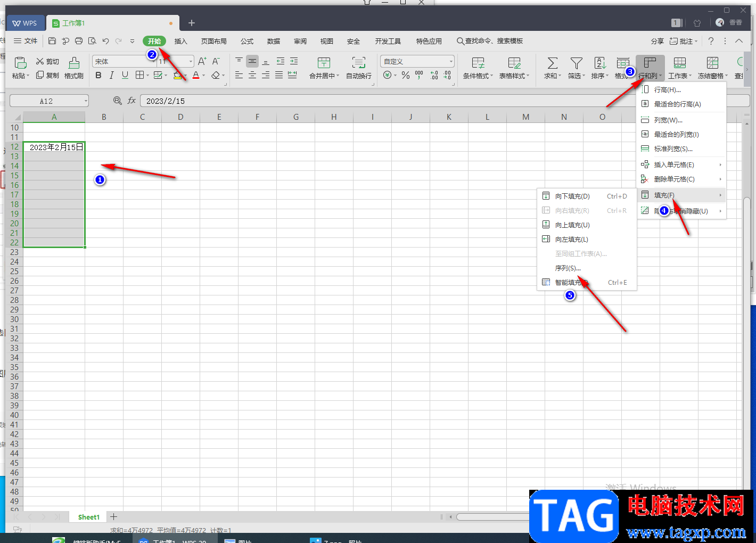The height and width of the screenshot is (543, 756).
Task: Click the Cut (剪切) button
Action: pos(47,62)
